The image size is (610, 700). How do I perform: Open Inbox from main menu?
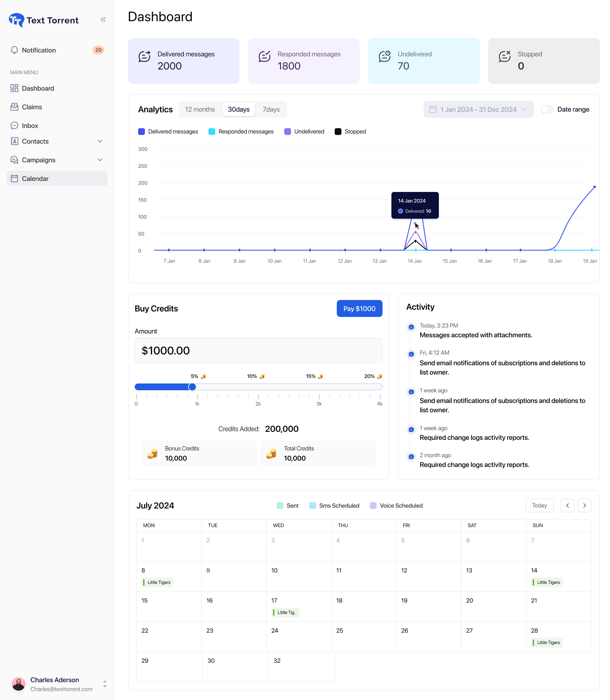57,125
